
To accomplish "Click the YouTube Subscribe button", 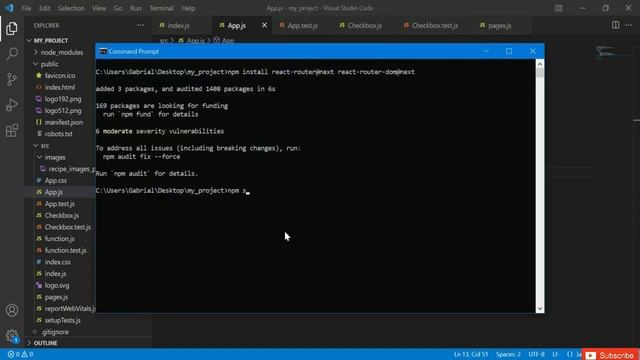I will 611,355.
